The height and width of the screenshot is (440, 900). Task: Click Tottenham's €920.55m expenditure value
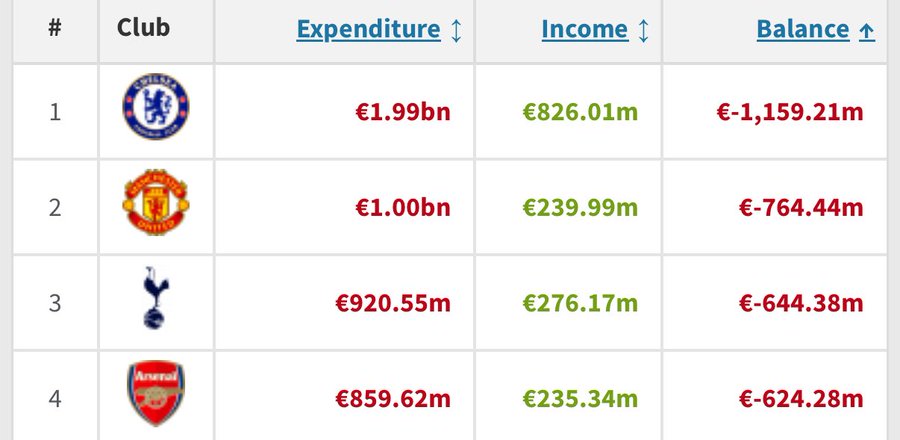(x=393, y=303)
